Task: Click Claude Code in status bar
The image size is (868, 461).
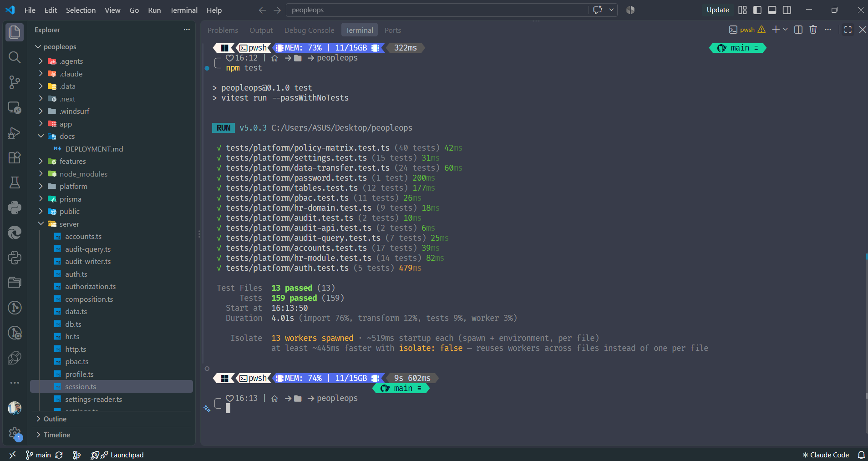Action: [x=826, y=455]
